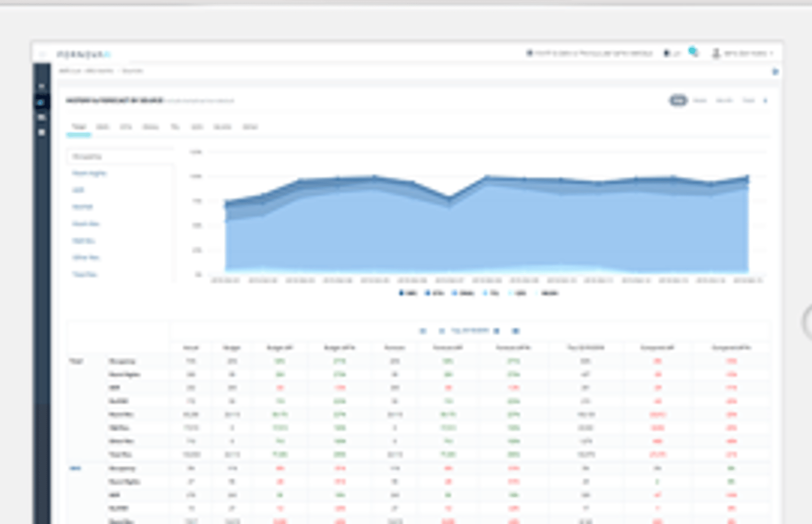Open the user account menu in the header

[x=742, y=53]
